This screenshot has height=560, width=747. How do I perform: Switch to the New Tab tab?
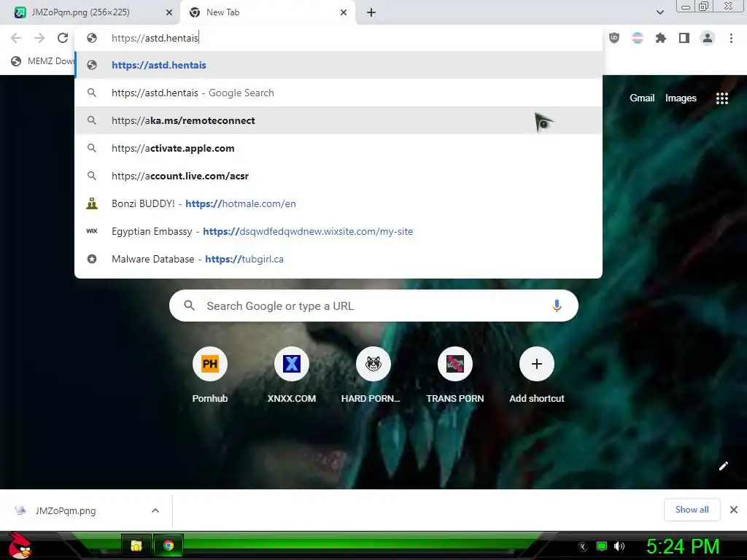point(267,12)
